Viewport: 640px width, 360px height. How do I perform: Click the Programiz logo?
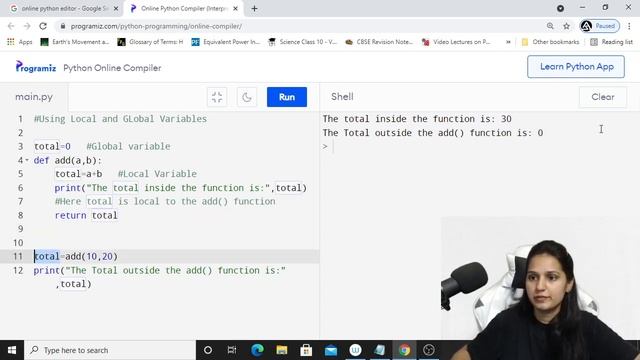point(36,67)
